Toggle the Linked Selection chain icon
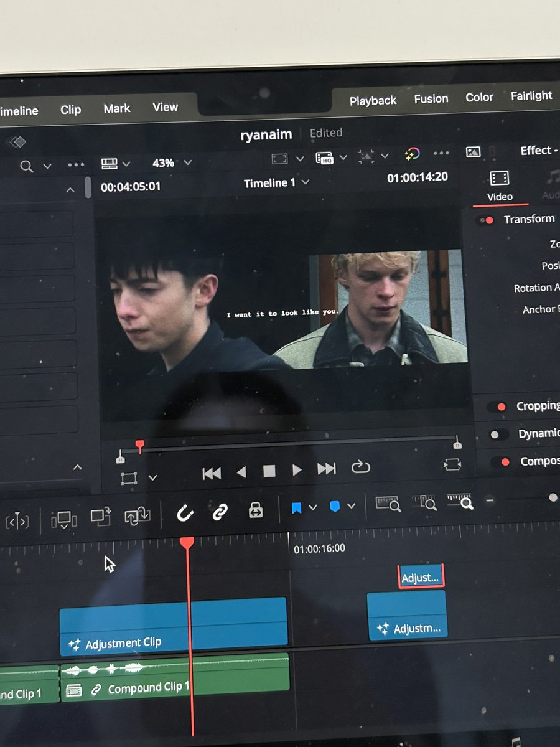 pyautogui.click(x=220, y=512)
